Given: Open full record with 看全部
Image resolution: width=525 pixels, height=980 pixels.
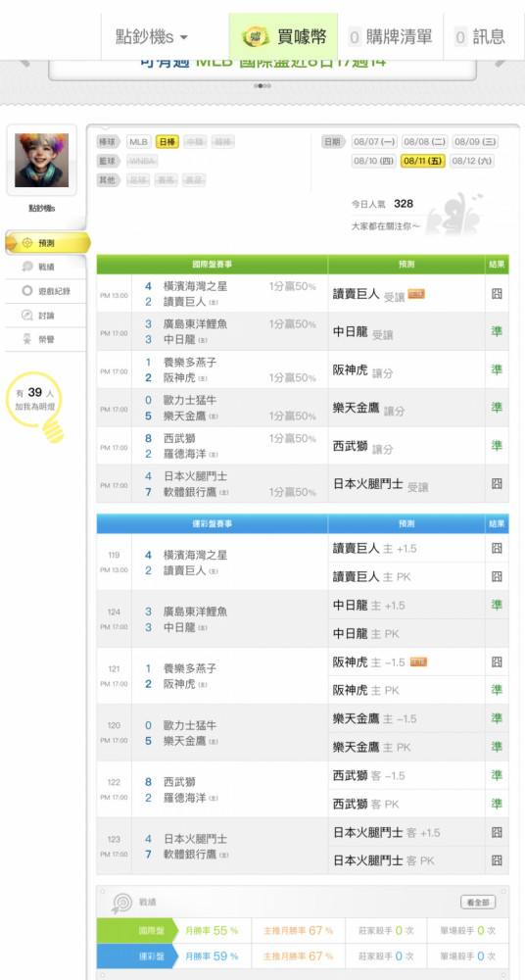Looking at the screenshot, I should point(478,902).
